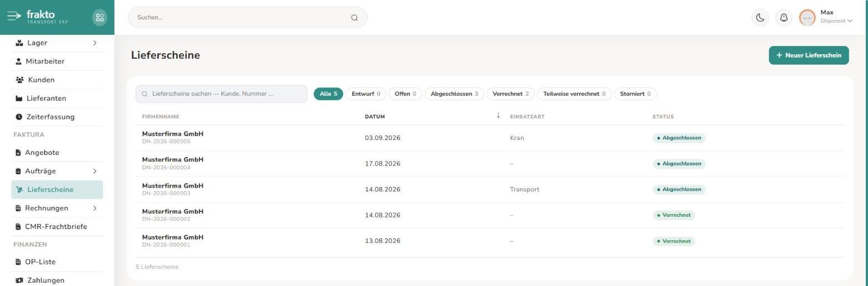Image resolution: width=868 pixels, height=286 pixels.
Task: Click the Kunden group icon
Action: click(20, 80)
